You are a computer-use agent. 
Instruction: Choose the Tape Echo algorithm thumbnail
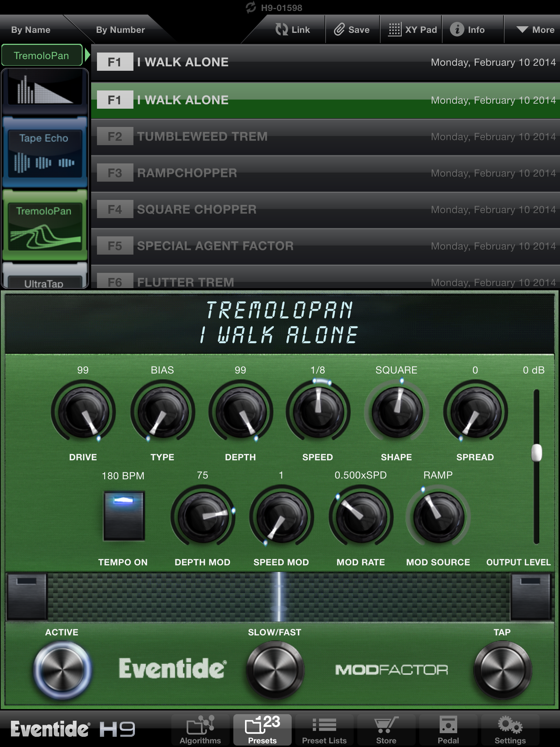point(44,152)
